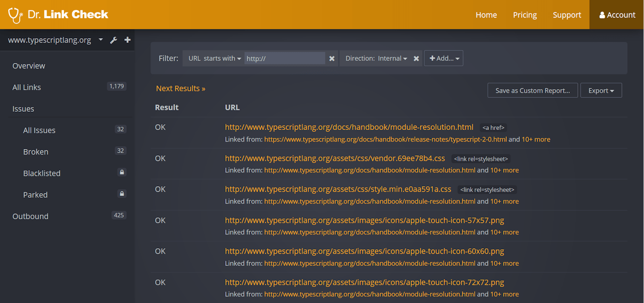Add new project with plus icon
Screen dimensions: 644x303
click(x=127, y=40)
